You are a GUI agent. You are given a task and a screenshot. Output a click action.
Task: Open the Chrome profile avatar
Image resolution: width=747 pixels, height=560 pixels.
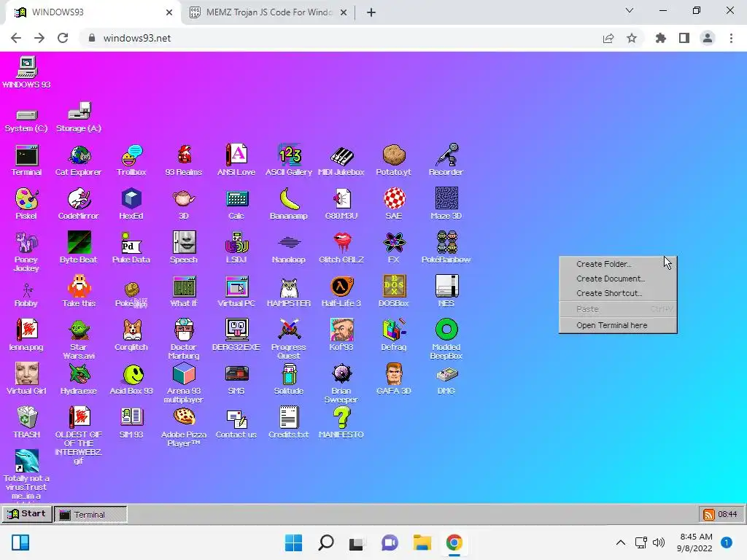(708, 38)
